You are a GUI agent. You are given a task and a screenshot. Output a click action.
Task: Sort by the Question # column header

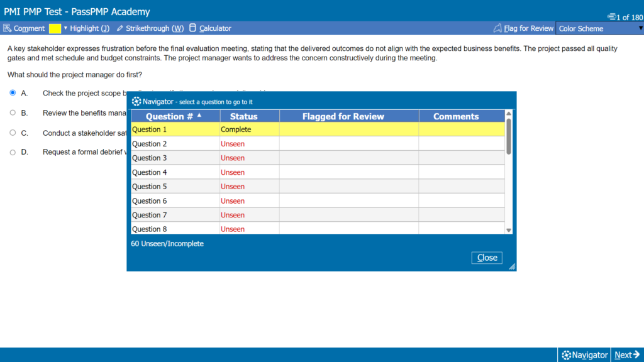tap(175, 116)
